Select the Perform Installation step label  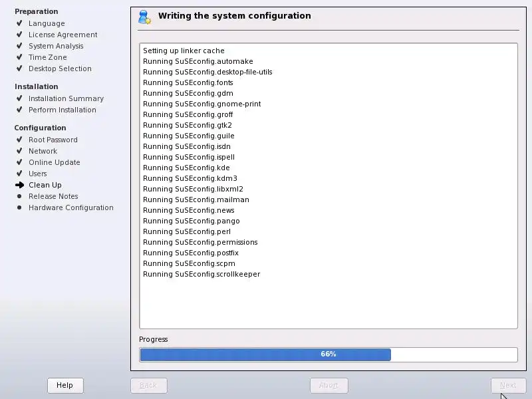coord(63,110)
